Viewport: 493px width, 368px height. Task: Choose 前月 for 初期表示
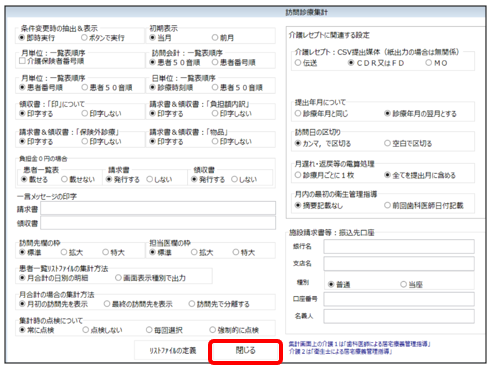coord(215,38)
